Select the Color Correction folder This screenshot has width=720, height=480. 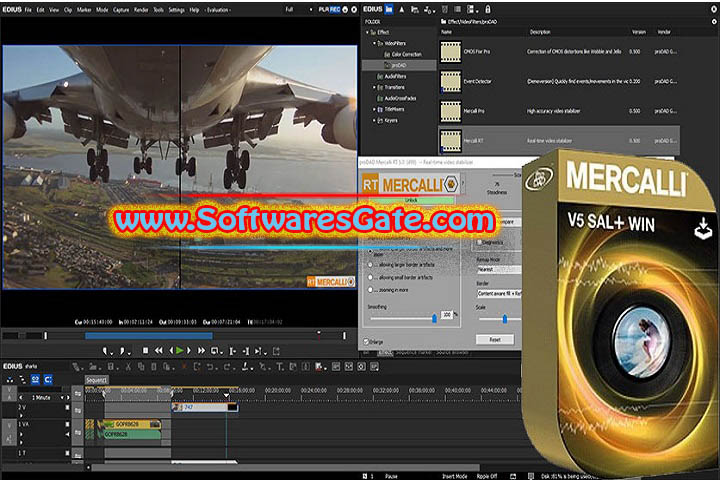[x=403, y=54]
